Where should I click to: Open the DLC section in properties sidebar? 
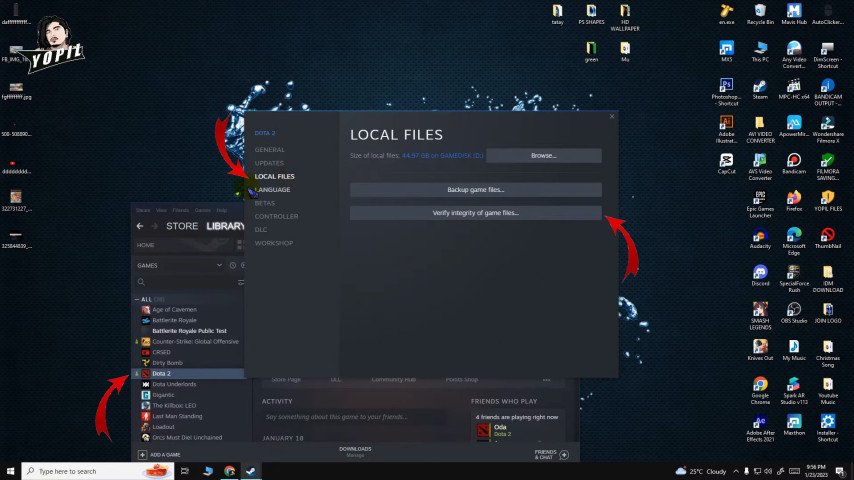click(x=261, y=230)
